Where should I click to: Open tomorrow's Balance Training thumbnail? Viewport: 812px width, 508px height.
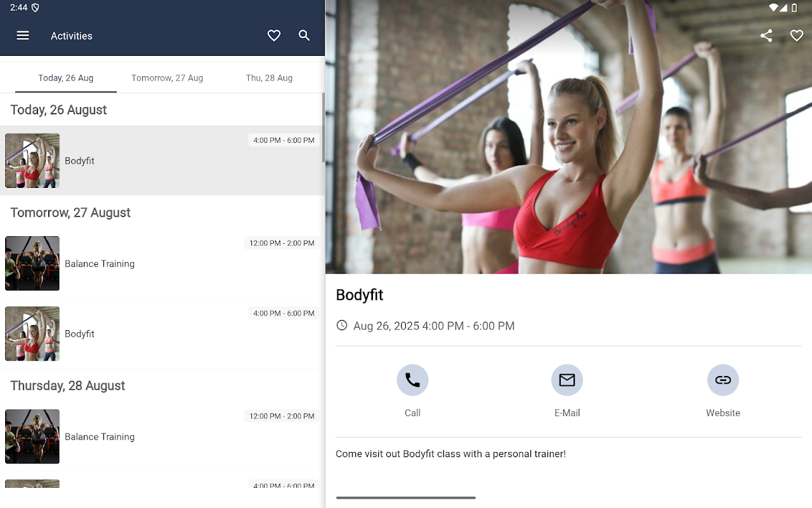tap(32, 264)
